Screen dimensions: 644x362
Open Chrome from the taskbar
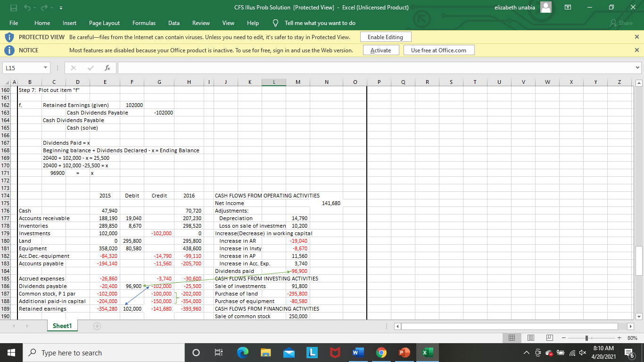[382, 352]
